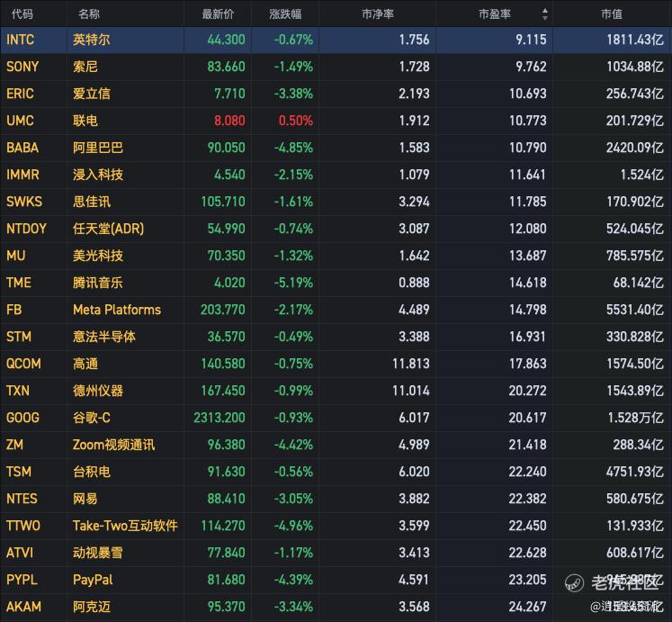The width and height of the screenshot is (672, 622).
Task: Click the 代码 column header
Action: (22, 14)
